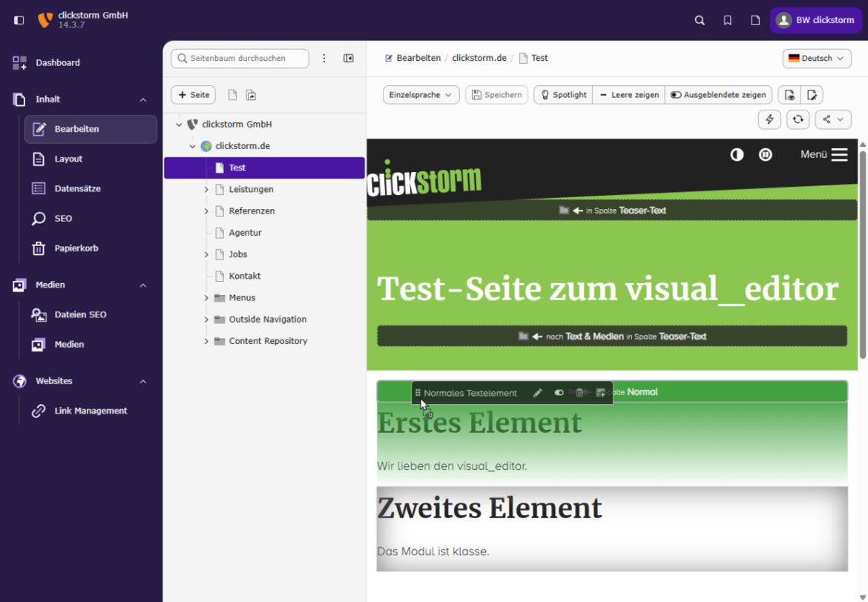Collapse the Websites module group
This screenshot has width=868, height=602.
point(143,381)
